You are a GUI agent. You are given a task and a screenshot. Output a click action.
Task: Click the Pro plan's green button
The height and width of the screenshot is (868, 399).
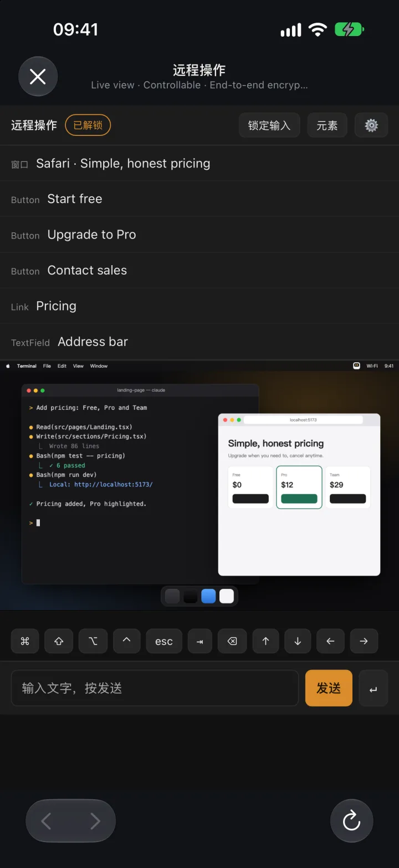click(299, 499)
